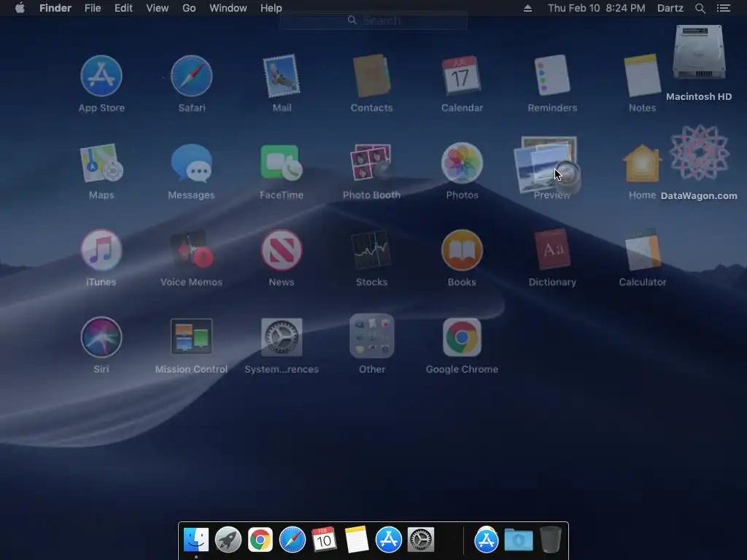Click Safari compass in the Dock
Image resolution: width=747 pixels, height=560 pixels.
click(292, 540)
